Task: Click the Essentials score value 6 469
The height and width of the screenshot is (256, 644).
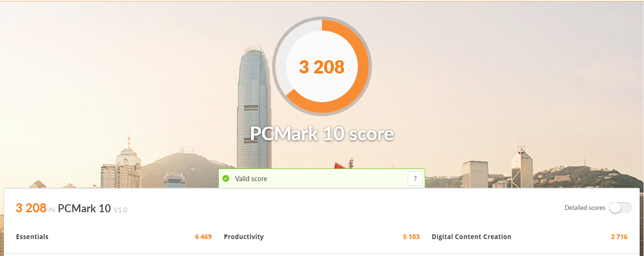Action: 203,237
